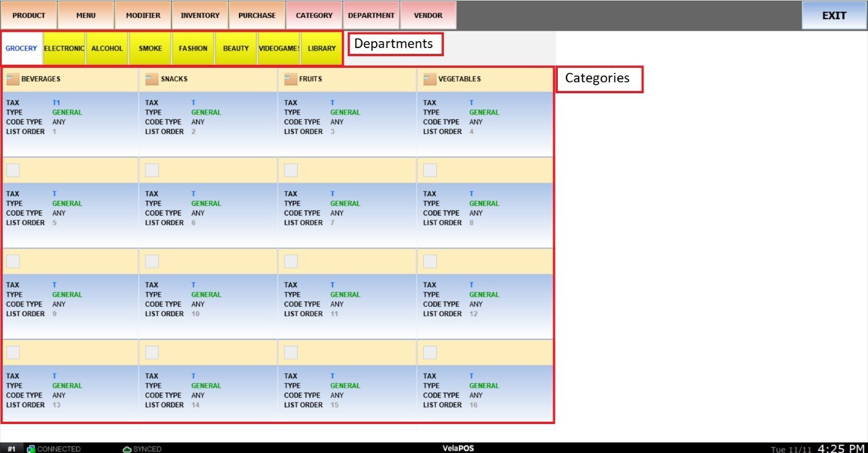Viewport: 868px width, 453px height.
Task: Click the Snacks category folder icon
Action: coord(152,79)
